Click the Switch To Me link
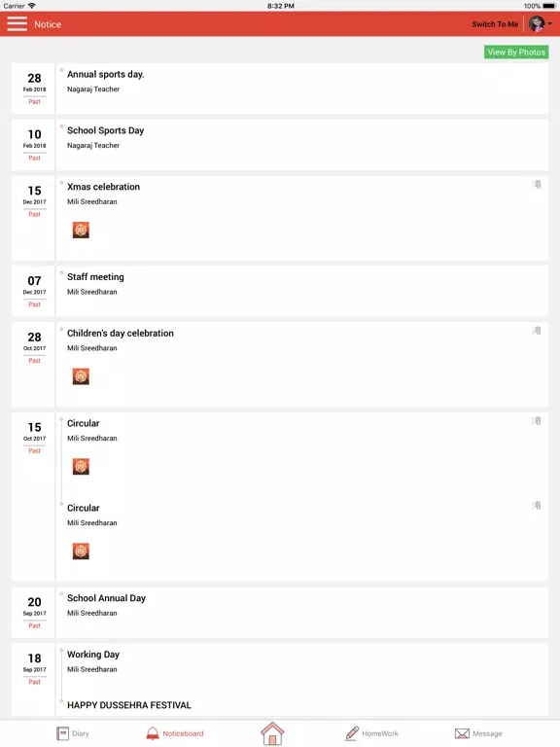 pos(495,24)
